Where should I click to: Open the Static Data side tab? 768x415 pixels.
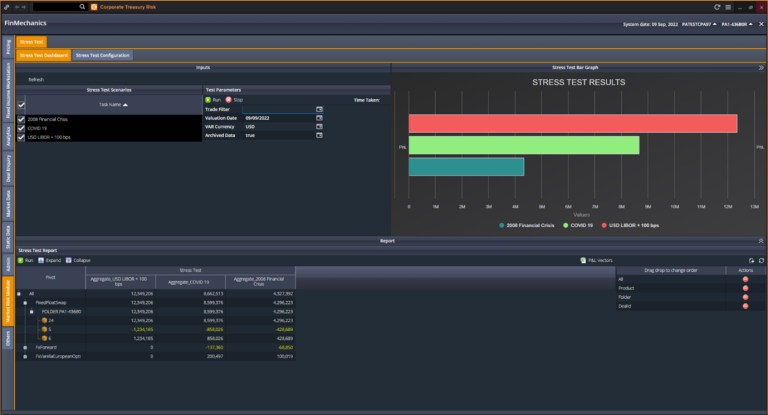pos(8,237)
